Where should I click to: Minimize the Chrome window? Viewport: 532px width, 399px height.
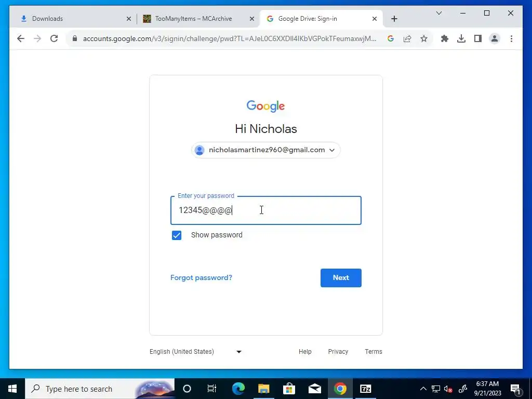[x=463, y=13]
